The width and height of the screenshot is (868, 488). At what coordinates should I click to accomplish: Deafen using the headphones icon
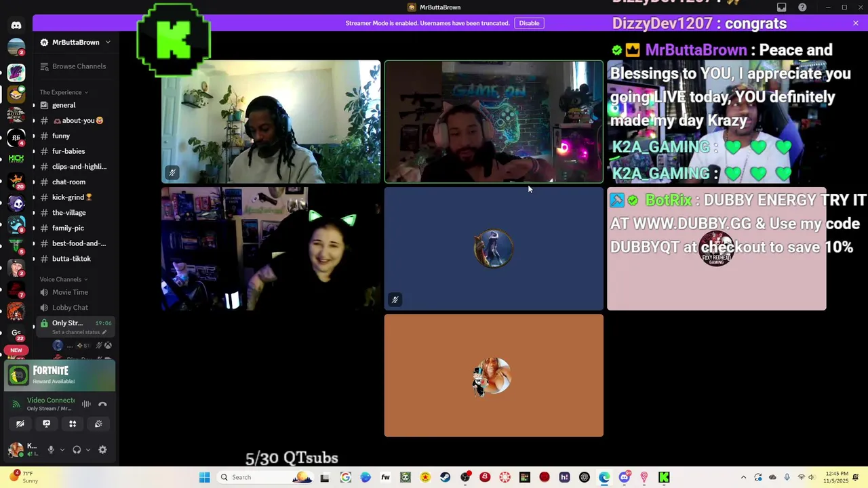click(77, 449)
